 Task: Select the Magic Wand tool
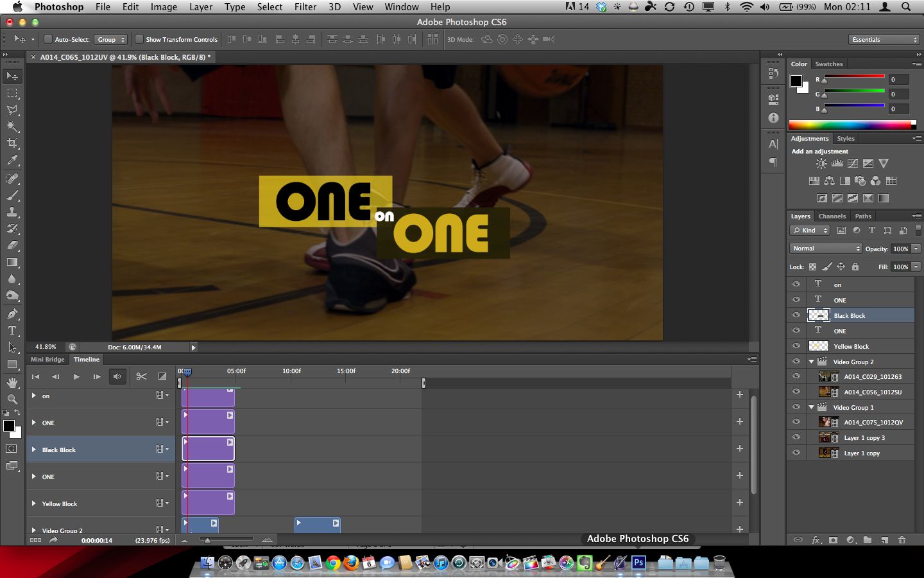pos(12,127)
